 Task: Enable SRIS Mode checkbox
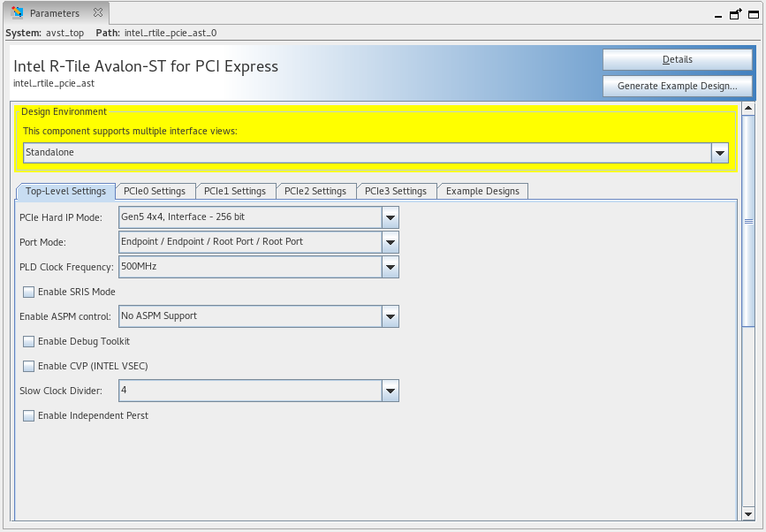29,292
